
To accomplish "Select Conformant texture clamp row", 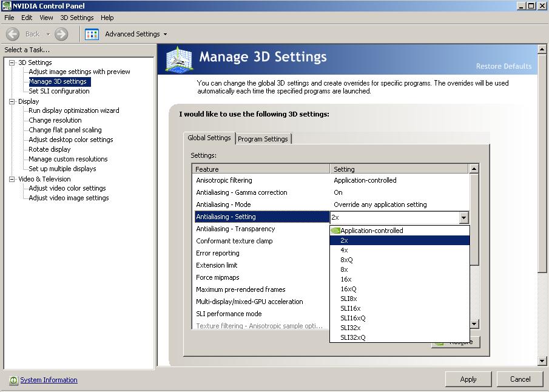I will click(261, 241).
